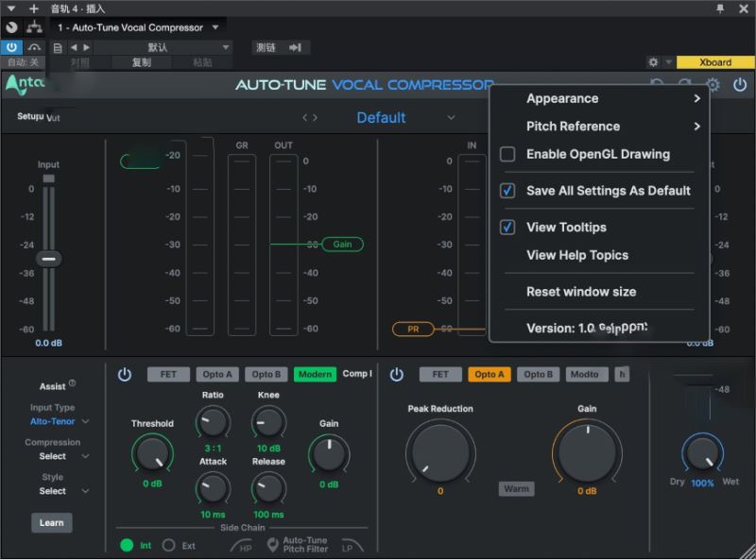Toggle the plugin master power button
The height and width of the screenshot is (559, 756).
pyautogui.click(x=740, y=85)
